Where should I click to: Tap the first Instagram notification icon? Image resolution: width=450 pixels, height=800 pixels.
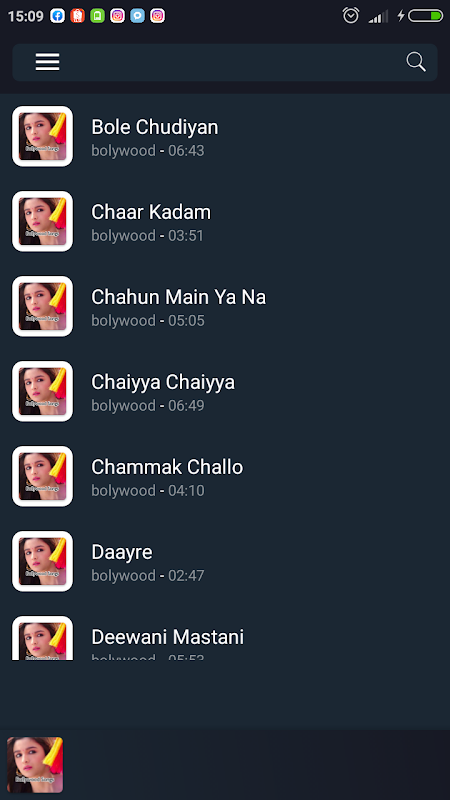pyautogui.click(x=117, y=16)
